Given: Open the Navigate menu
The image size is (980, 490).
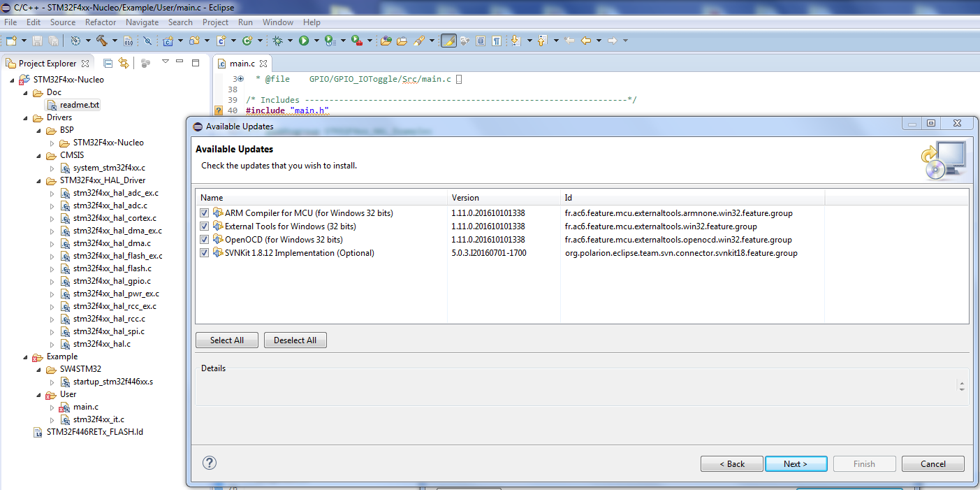Looking at the screenshot, I should (x=142, y=22).
